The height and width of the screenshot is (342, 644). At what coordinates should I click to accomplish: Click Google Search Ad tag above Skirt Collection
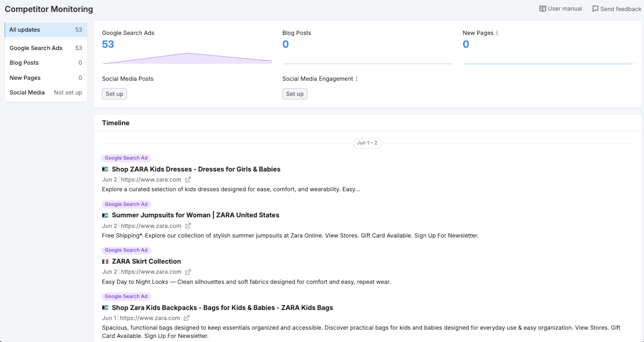coord(126,250)
